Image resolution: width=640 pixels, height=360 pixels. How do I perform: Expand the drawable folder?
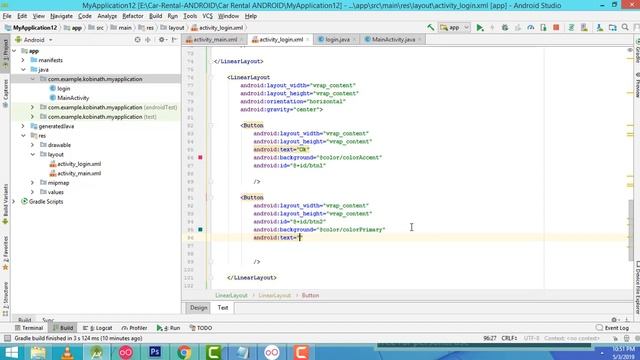(x=32, y=145)
